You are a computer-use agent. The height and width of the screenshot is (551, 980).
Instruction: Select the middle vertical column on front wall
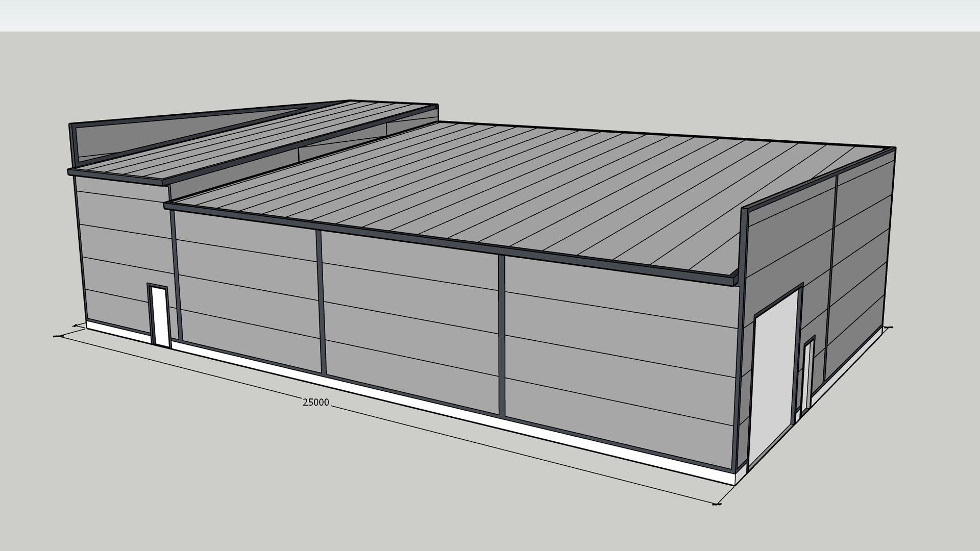click(x=320, y=301)
